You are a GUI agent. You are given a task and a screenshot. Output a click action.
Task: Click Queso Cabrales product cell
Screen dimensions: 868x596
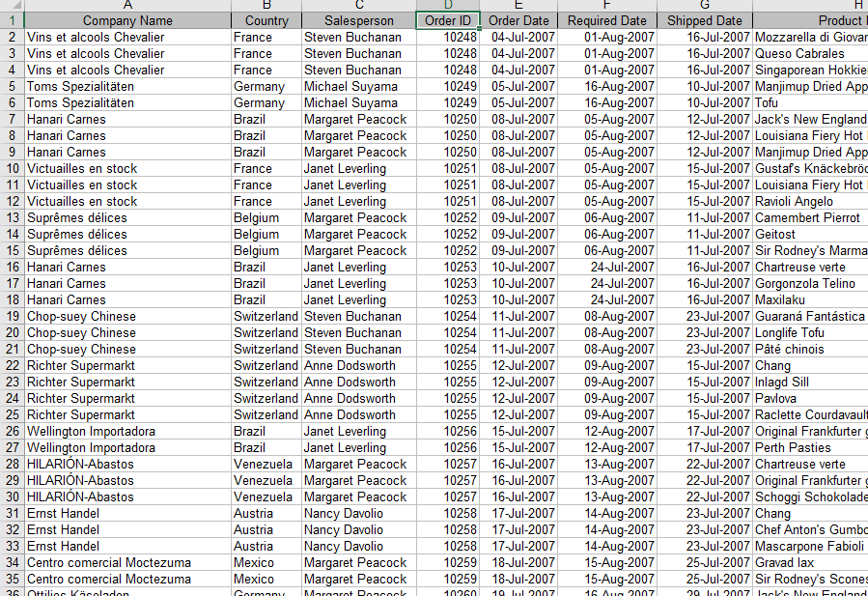(810, 54)
